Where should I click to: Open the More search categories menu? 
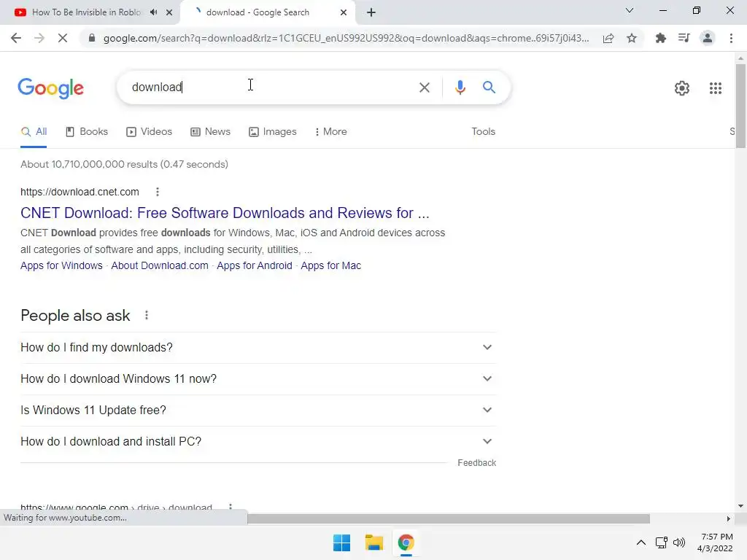pyautogui.click(x=330, y=132)
